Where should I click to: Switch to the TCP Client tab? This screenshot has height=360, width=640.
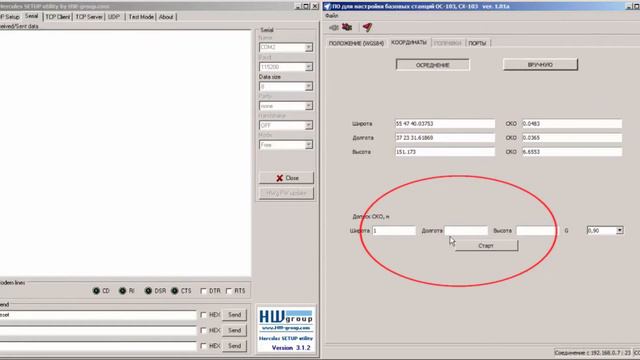(x=58, y=17)
